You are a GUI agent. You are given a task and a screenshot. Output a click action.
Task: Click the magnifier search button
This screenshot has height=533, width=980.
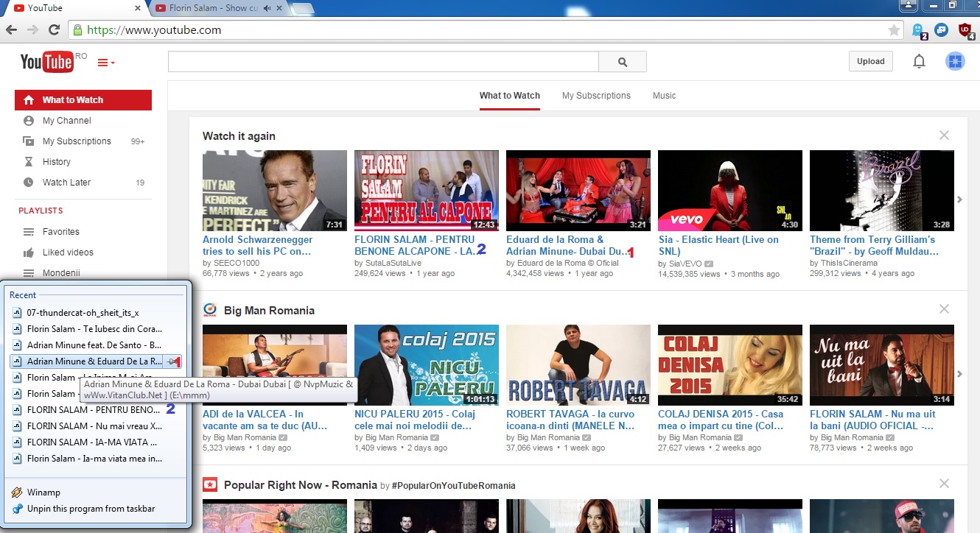623,62
